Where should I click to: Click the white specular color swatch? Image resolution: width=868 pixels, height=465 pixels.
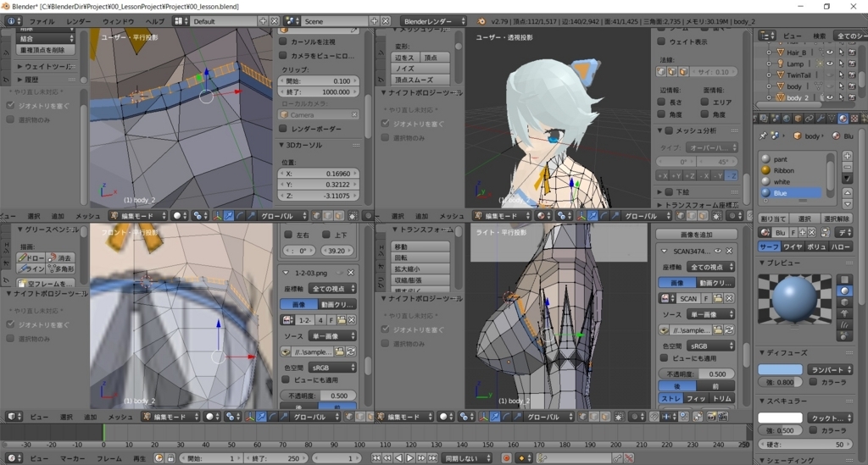point(780,418)
